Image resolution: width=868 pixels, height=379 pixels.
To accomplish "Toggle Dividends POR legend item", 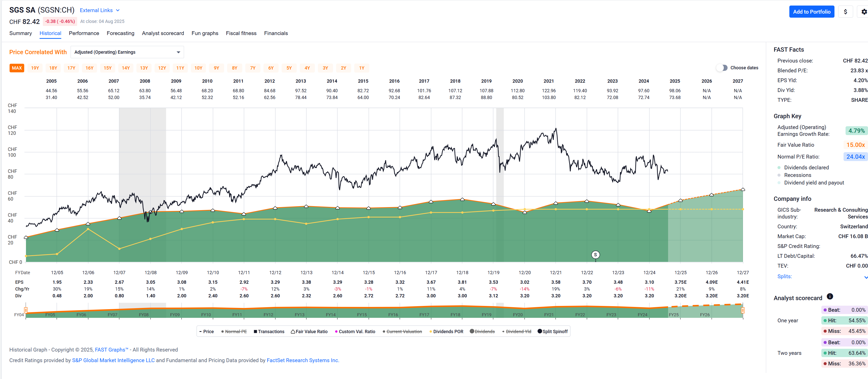I will pyautogui.click(x=446, y=331).
